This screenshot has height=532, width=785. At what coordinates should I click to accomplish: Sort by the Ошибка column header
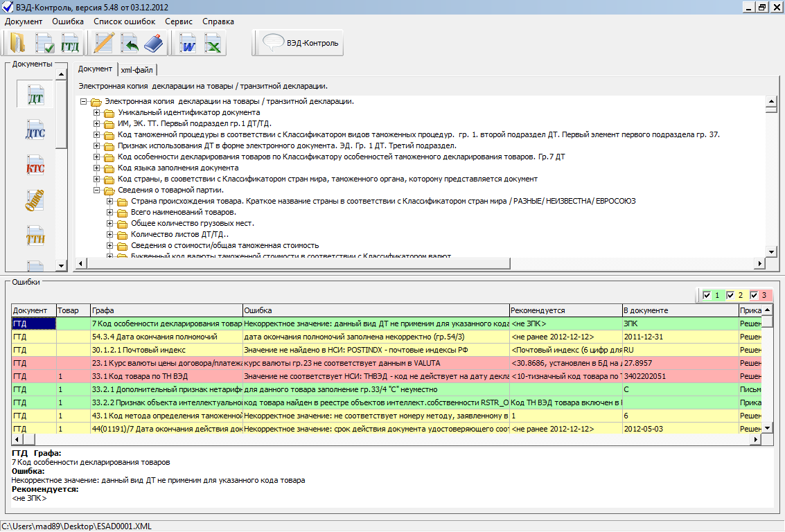376,310
